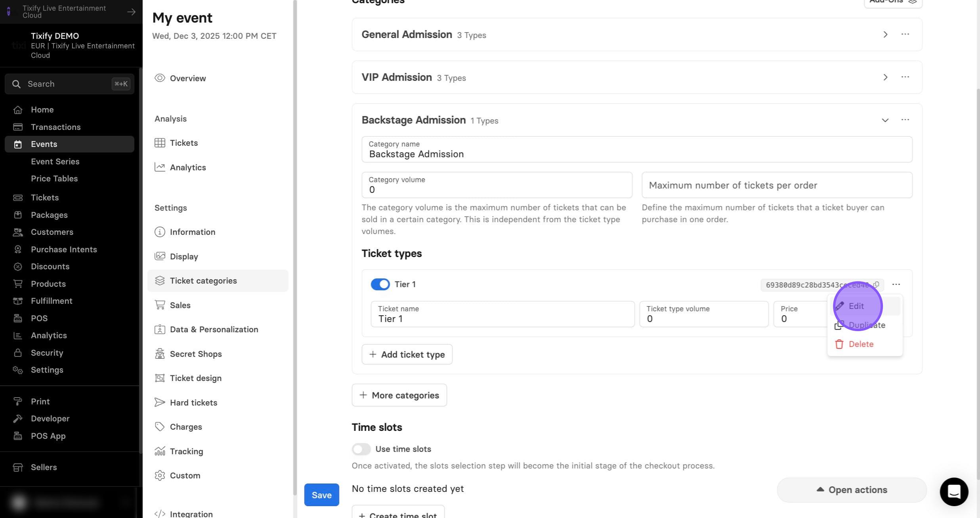Open the Print section
The image size is (980, 518).
(69, 402)
